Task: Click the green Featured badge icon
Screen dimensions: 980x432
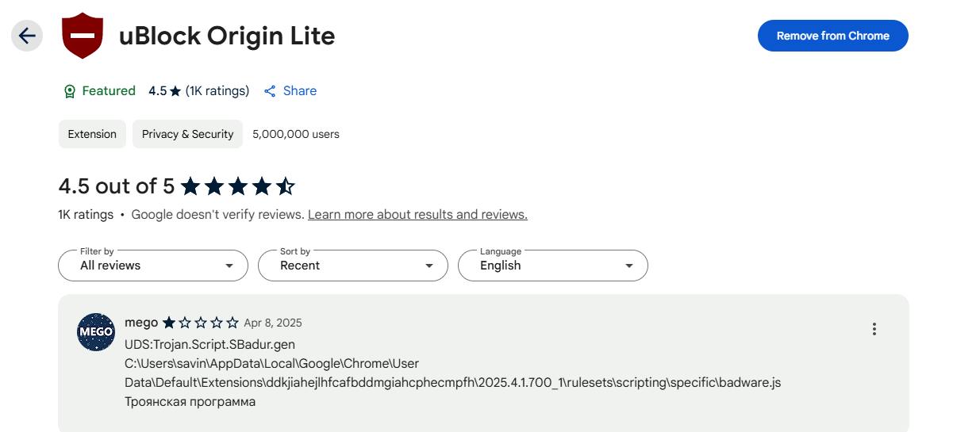Action: [69, 91]
